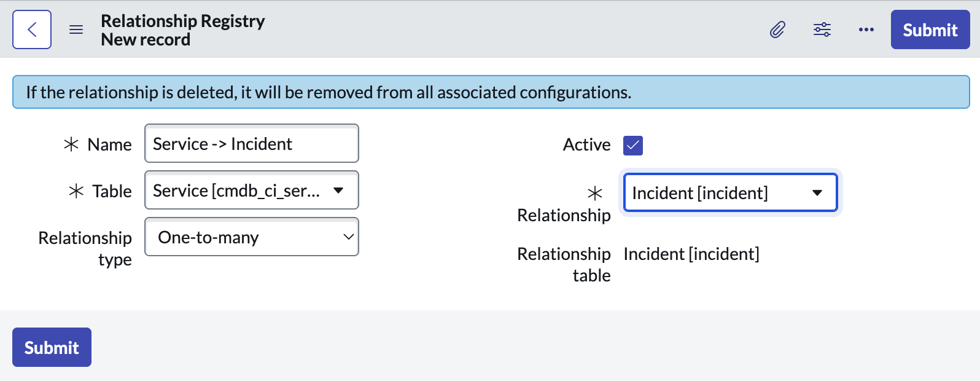Click the Relationship field mandatory asterisk
The height and width of the screenshot is (381, 980).
coord(595,194)
